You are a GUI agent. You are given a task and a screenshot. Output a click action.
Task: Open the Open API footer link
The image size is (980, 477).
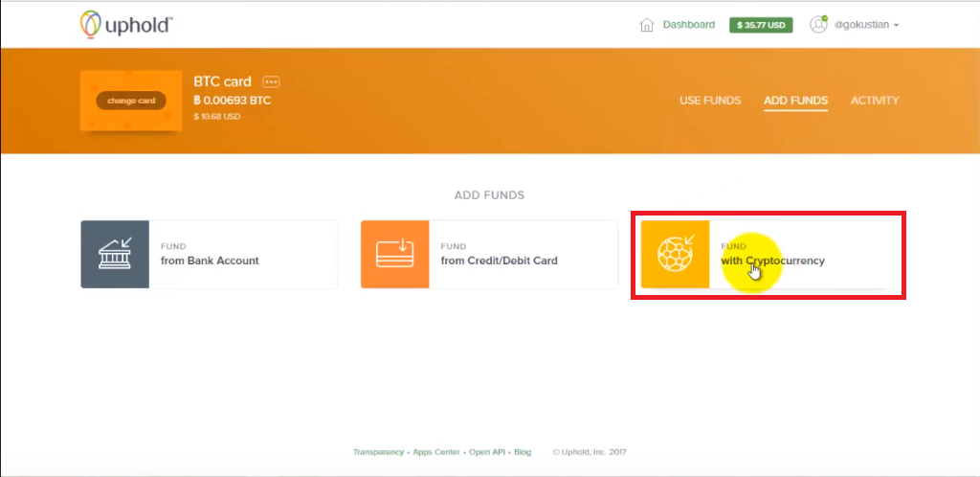coord(487,452)
